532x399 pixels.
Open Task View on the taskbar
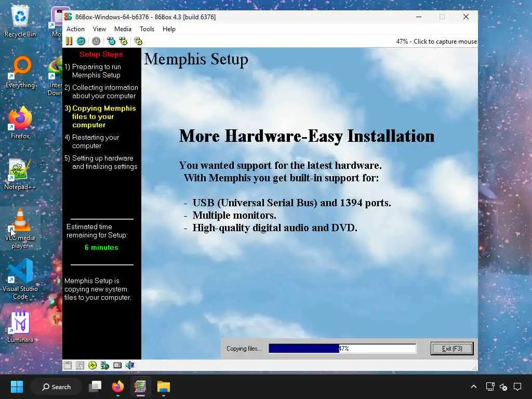[95, 387]
